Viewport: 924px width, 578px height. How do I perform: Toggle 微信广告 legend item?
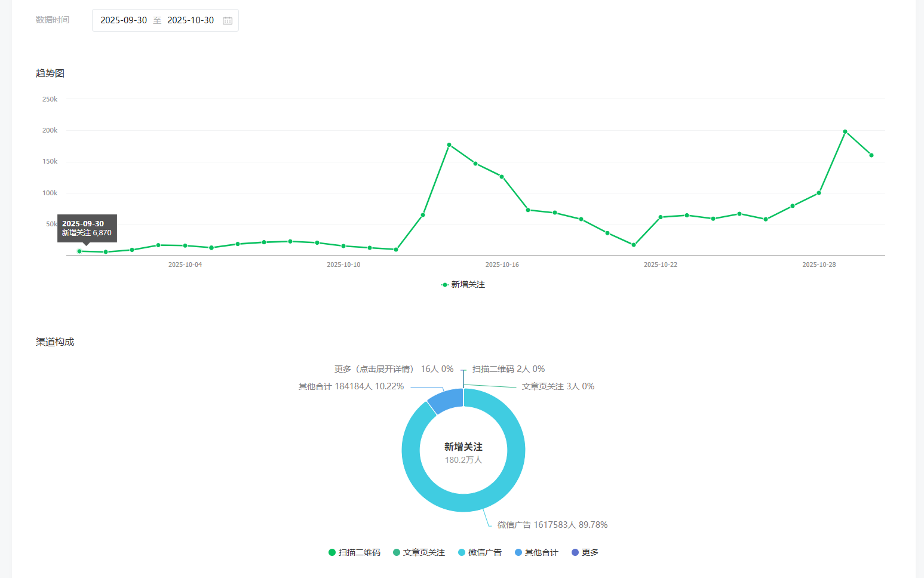480,552
